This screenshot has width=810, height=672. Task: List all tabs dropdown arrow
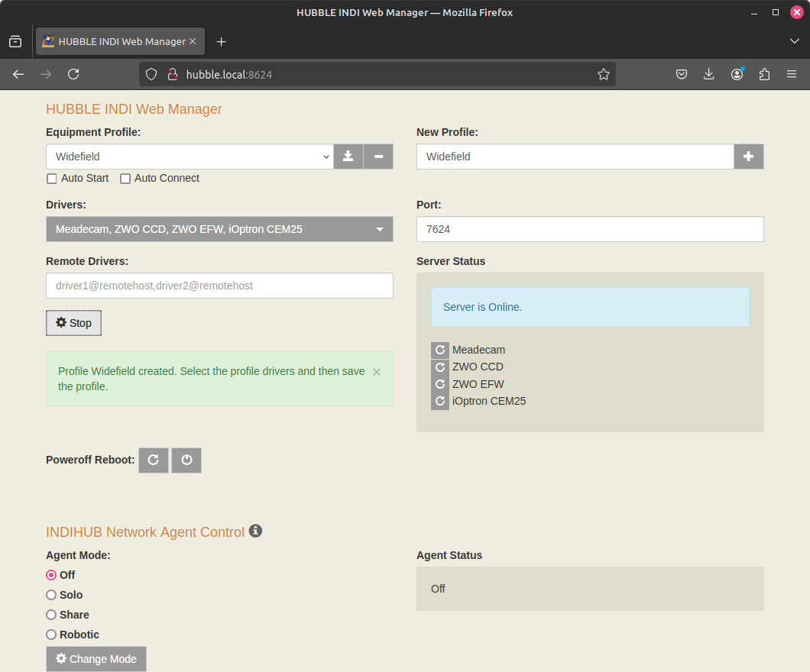795,41
